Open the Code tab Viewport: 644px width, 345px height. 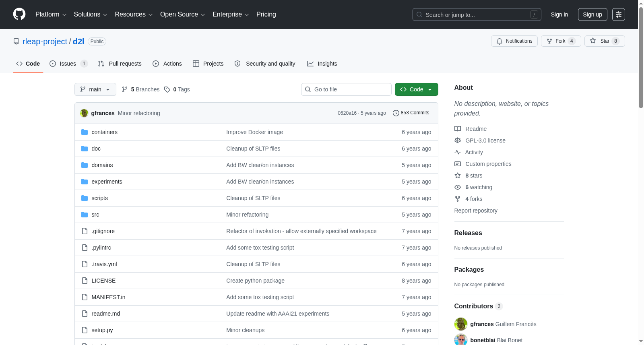pyautogui.click(x=28, y=64)
